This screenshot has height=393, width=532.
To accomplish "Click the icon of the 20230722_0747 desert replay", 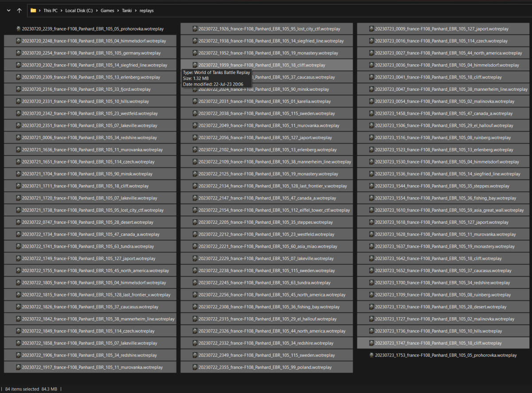I will pos(18,222).
